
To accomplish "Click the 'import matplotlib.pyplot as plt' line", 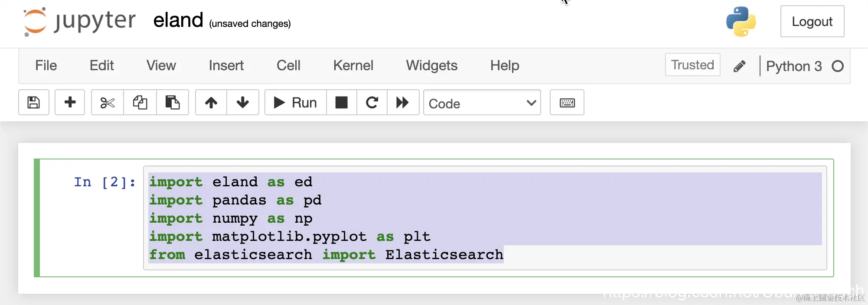I will 290,237.
